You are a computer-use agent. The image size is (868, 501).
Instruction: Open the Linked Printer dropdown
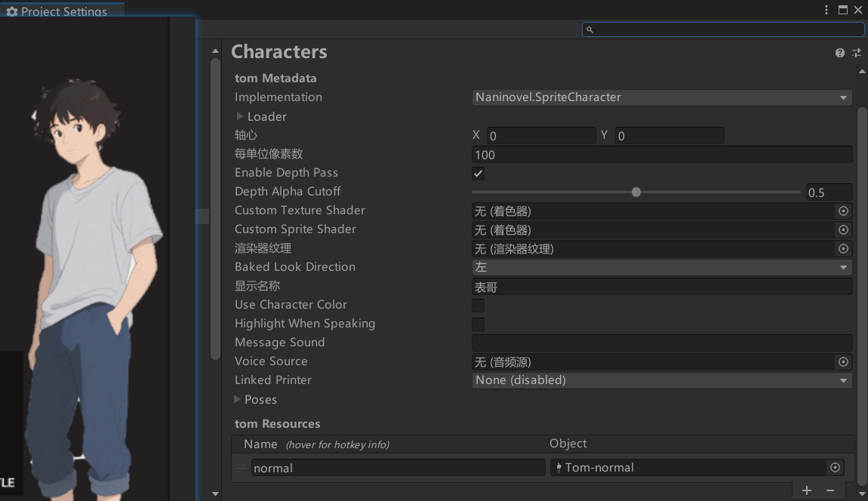tap(661, 380)
